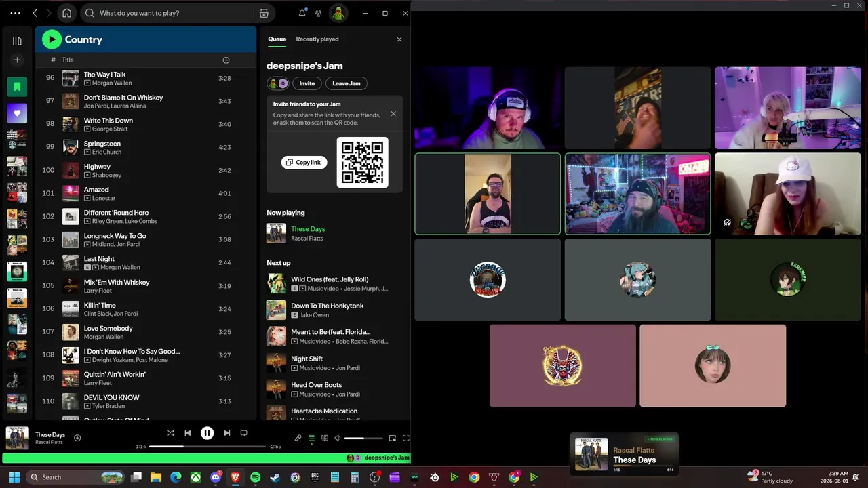Open the Spotify three-dot menu
Screen dimensions: 868x488
coord(16,13)
